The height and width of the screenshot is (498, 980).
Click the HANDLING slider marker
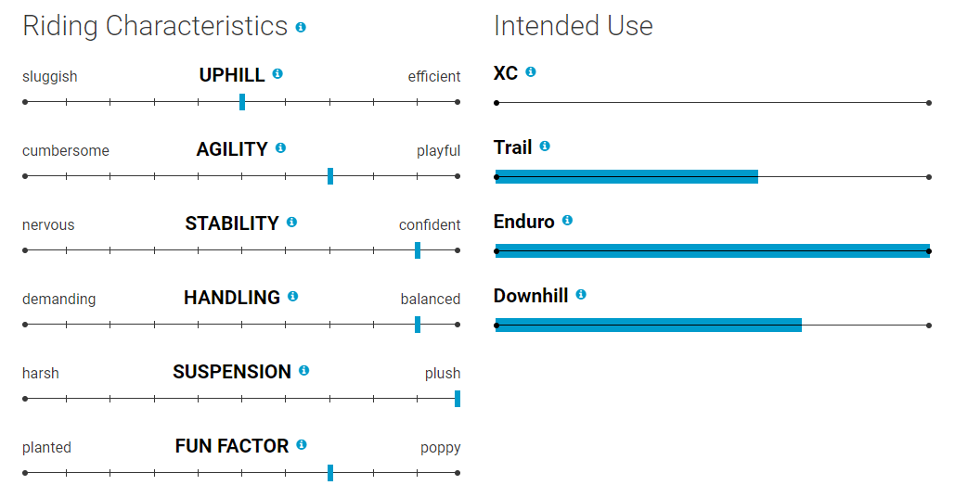[x=418, y=325]
